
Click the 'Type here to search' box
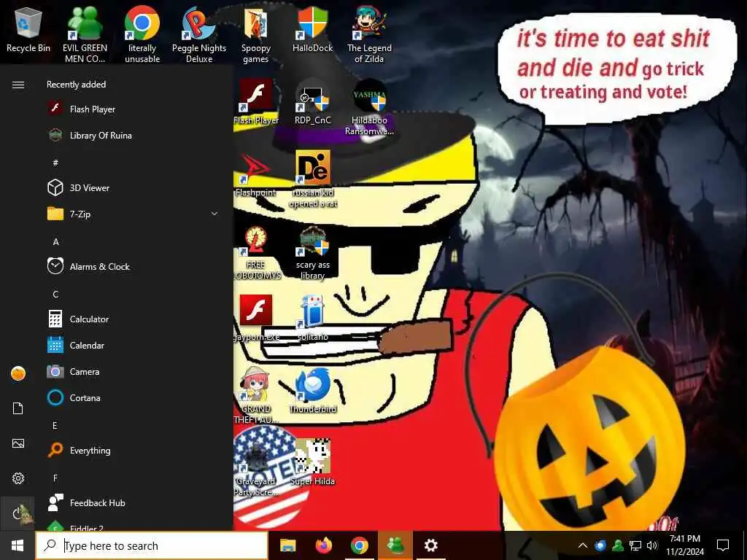point(152,545)
